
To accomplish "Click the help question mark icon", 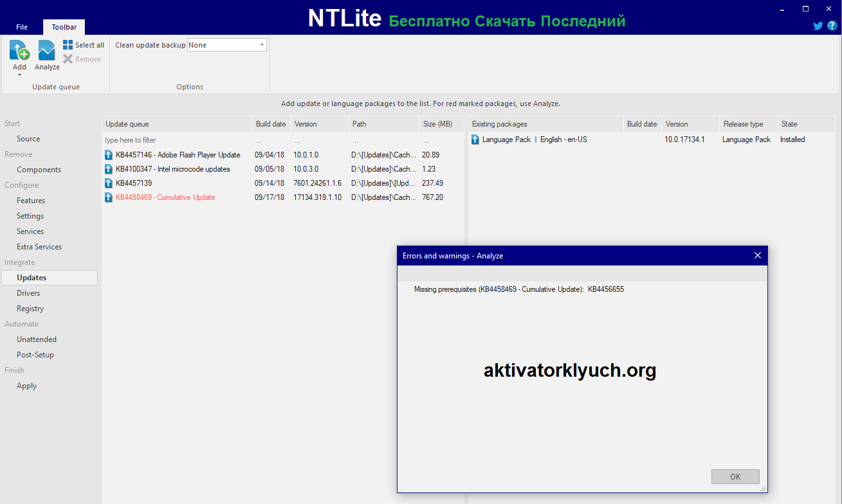I will pyautogui.click(x=832, y=26).
